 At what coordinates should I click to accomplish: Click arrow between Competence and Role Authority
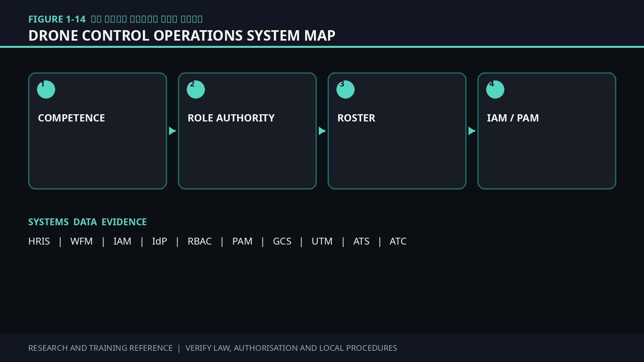coord(172,131)
